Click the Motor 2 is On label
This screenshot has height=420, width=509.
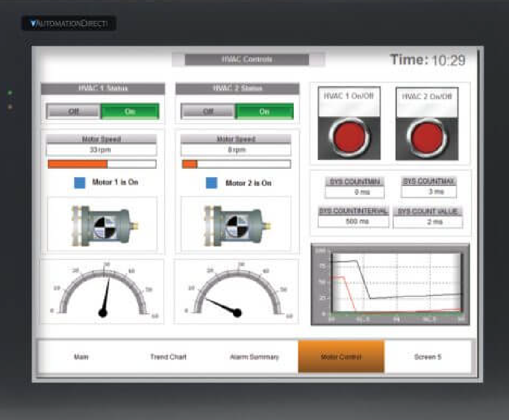click(x=248, y=183)
